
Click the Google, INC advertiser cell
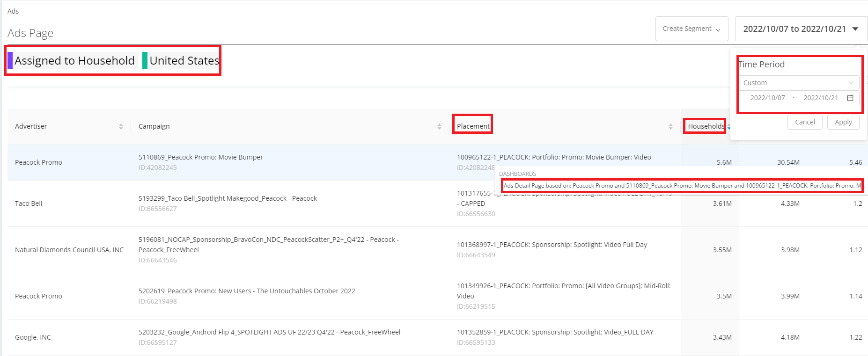point(33,337)
